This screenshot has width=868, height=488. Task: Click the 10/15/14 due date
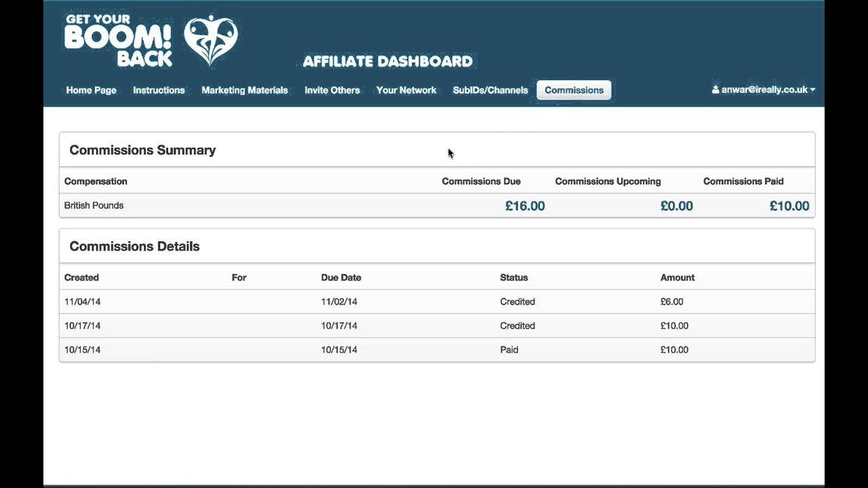click(339, 350)
